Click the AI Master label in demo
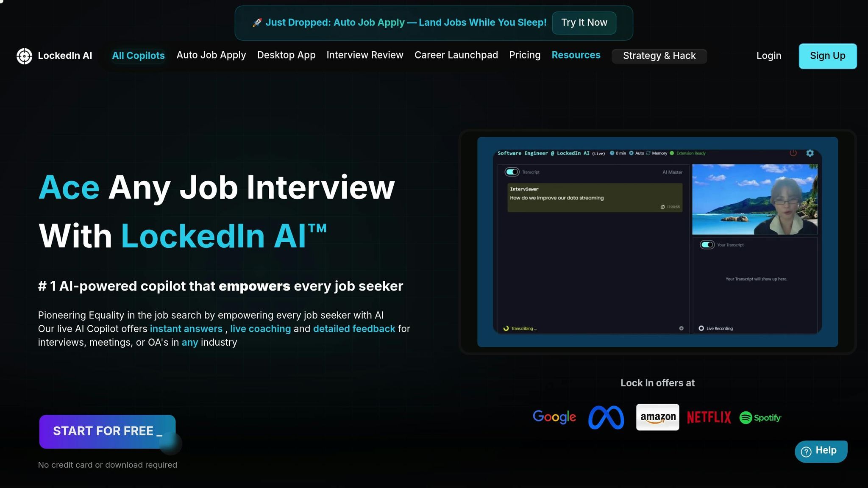The image size is (868, 488). [x=672, y=172]
